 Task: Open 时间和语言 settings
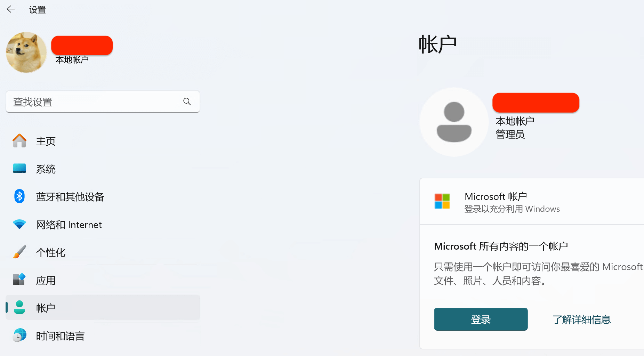tap(60, 336)
